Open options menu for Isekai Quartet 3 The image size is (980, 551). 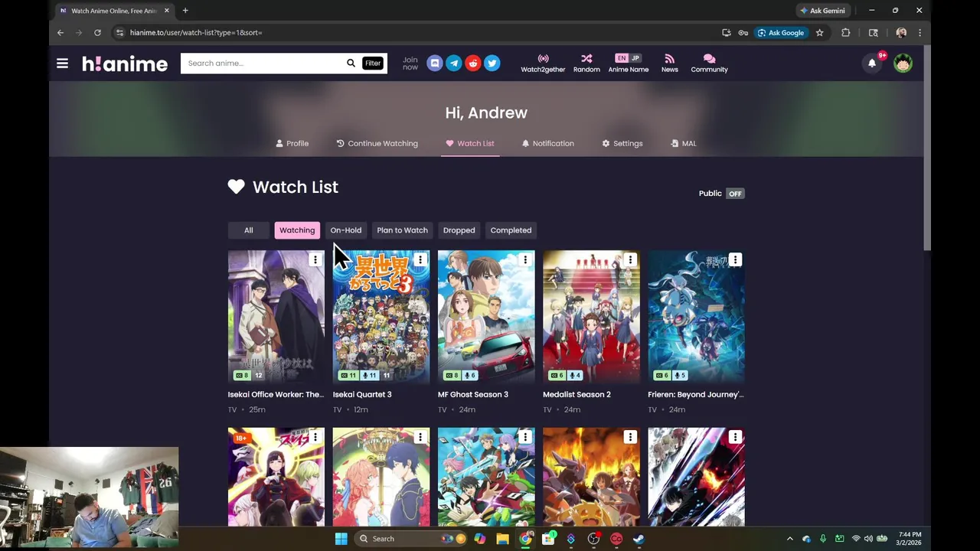coord(420,260)
